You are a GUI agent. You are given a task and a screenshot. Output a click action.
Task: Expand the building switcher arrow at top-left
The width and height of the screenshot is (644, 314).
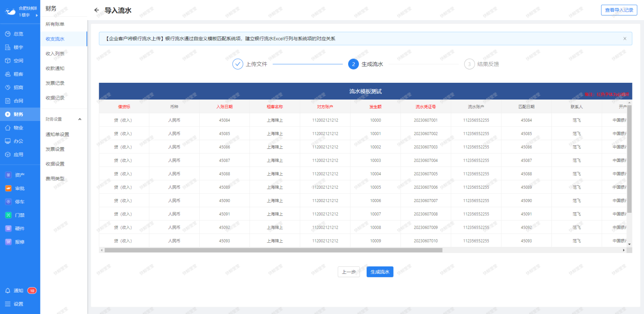point(37,15)
